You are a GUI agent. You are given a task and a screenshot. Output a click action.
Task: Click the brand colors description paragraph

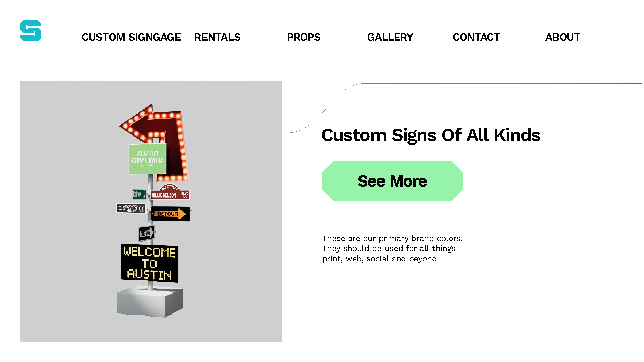point(392,248)
